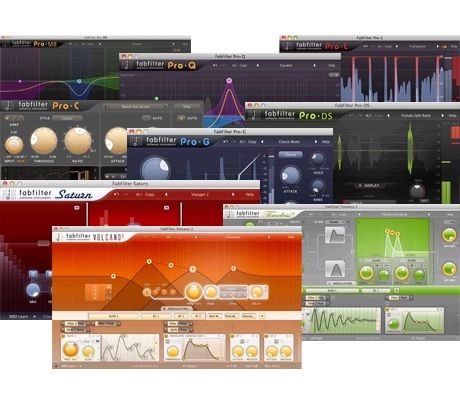Image resolution: width=460 pixels, height=416 pixels.
Task: Open the EG 1 source tab in Volcano
Action: tap(155, 316)
